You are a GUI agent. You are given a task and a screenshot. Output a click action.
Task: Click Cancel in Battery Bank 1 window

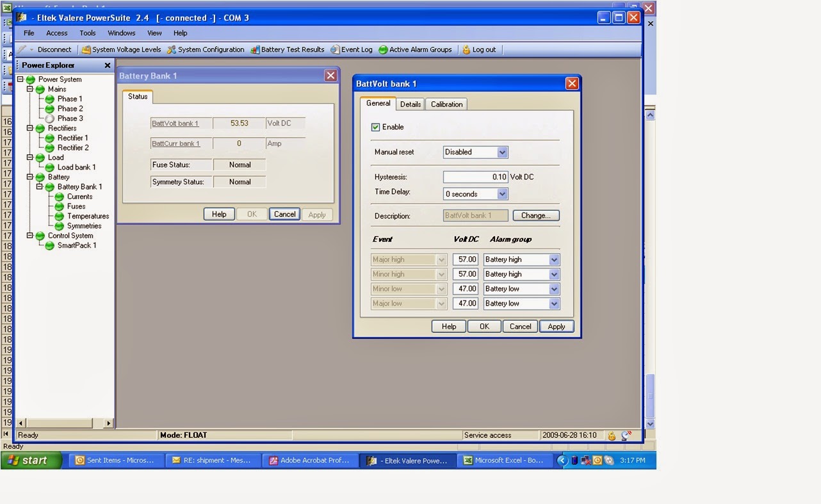(285, 215)
